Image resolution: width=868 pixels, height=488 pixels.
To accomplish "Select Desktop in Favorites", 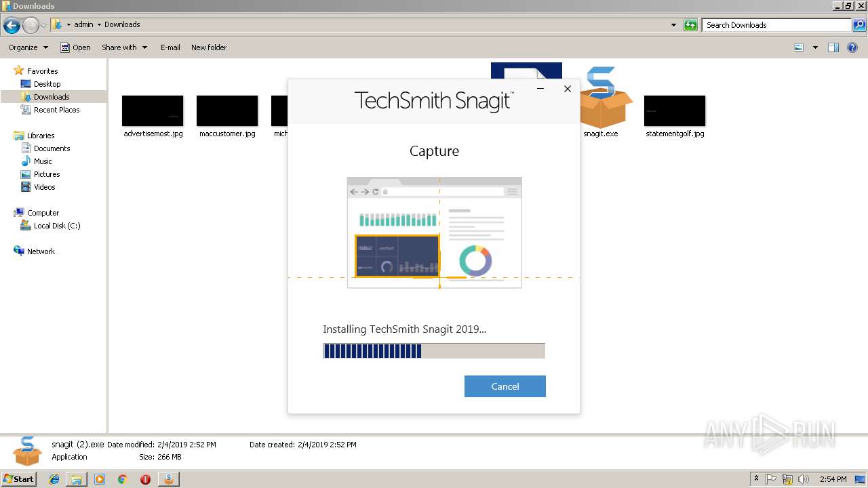I will tap(47, 84).
